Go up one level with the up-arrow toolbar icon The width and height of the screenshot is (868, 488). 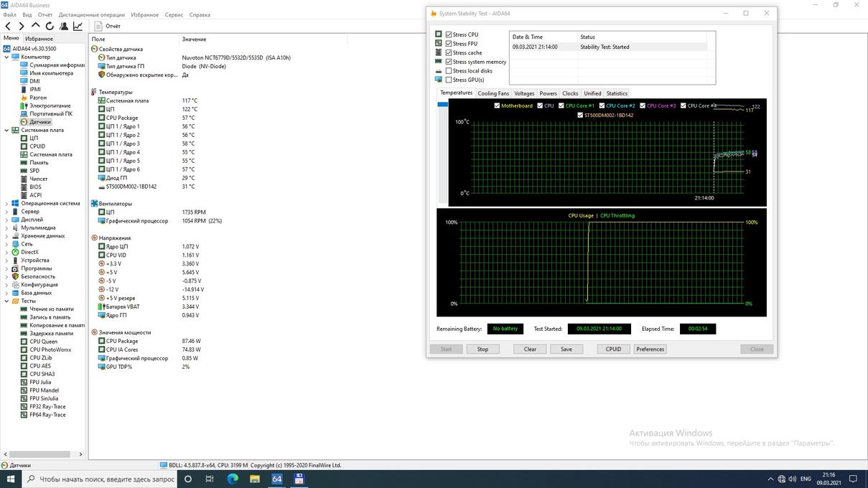(x=36, y=26)
